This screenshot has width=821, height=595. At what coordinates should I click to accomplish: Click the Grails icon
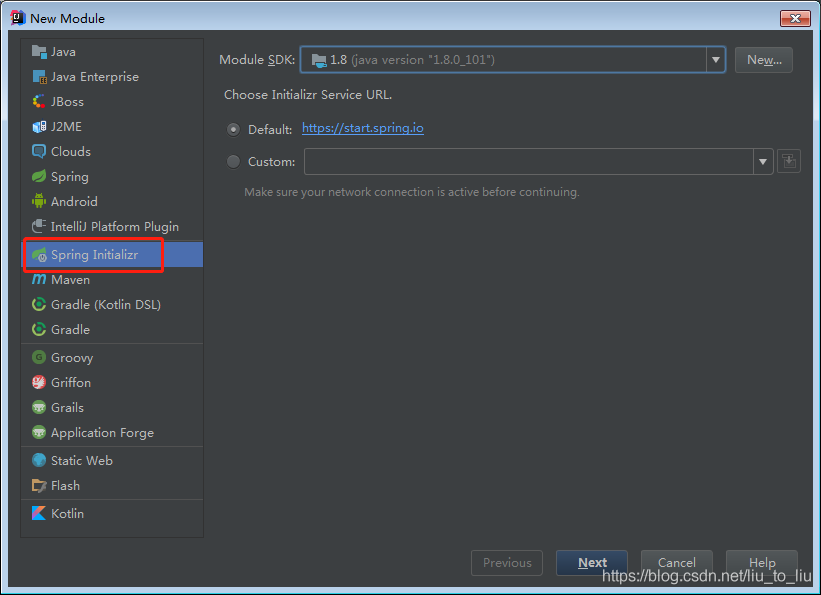pyautogui.click(x=39, y=407)
